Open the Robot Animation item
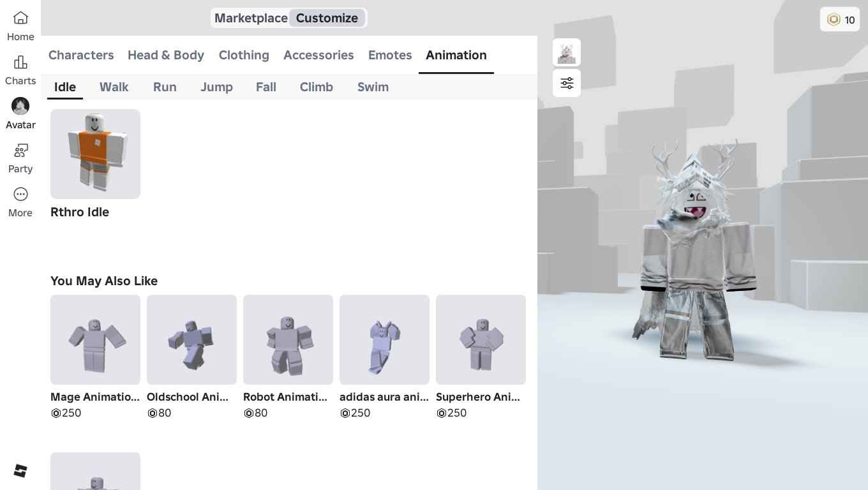The height and width of the screenshot is (490, 868). tap(288, 340)
